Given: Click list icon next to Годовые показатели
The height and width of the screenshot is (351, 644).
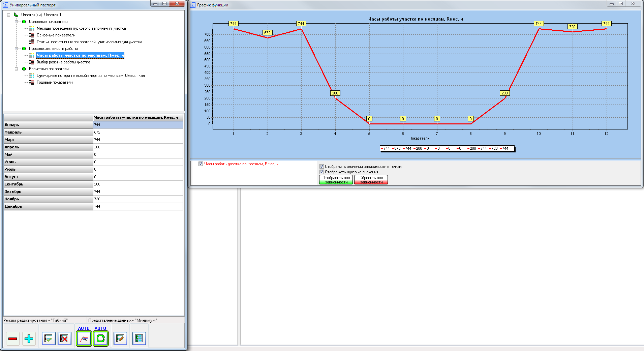Looking at the screenshot, I should click(32, 82).
